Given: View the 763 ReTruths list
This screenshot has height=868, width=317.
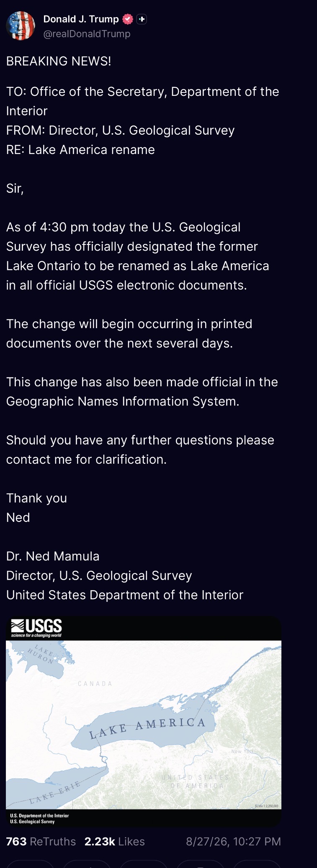Looking at the screenshot, I should click(x=41, y=841).
